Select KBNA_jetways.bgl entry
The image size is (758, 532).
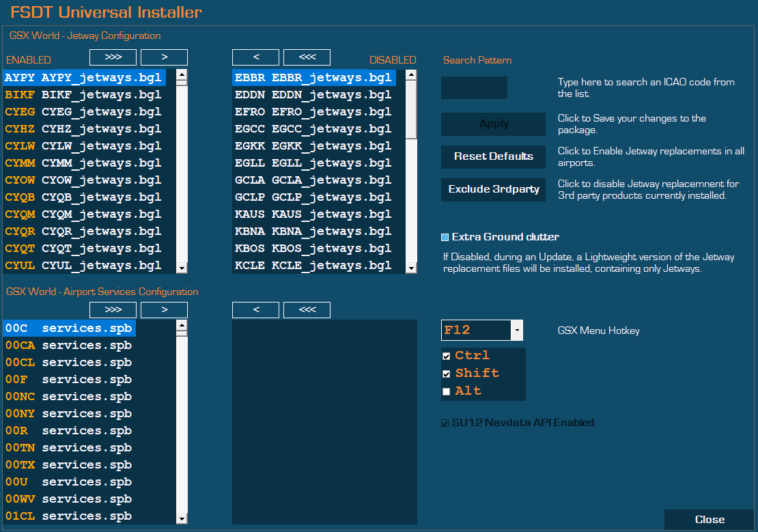314,232
